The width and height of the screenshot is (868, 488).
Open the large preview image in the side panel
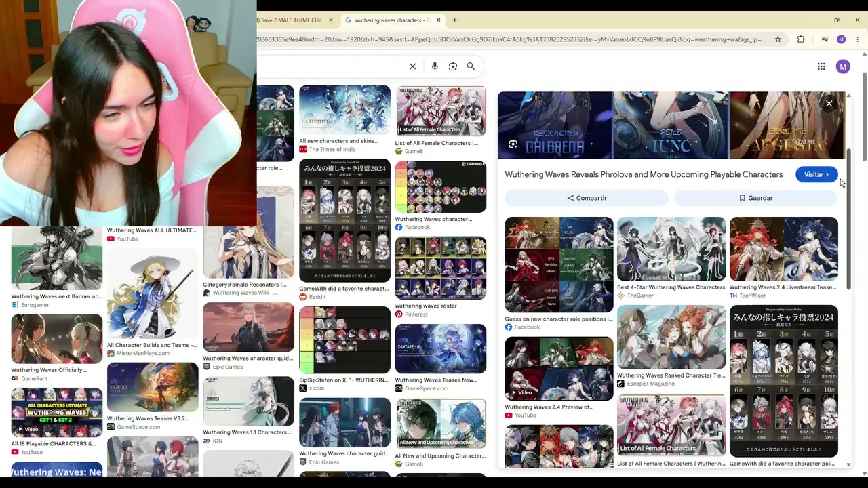(671, 125)
